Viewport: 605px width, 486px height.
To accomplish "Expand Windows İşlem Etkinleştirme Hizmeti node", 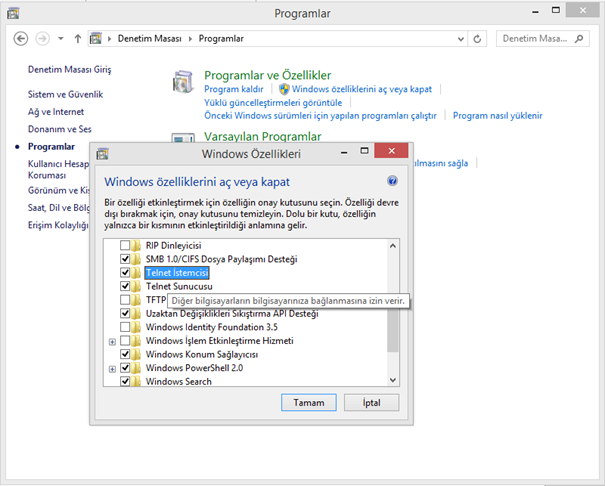I will 112,342.
